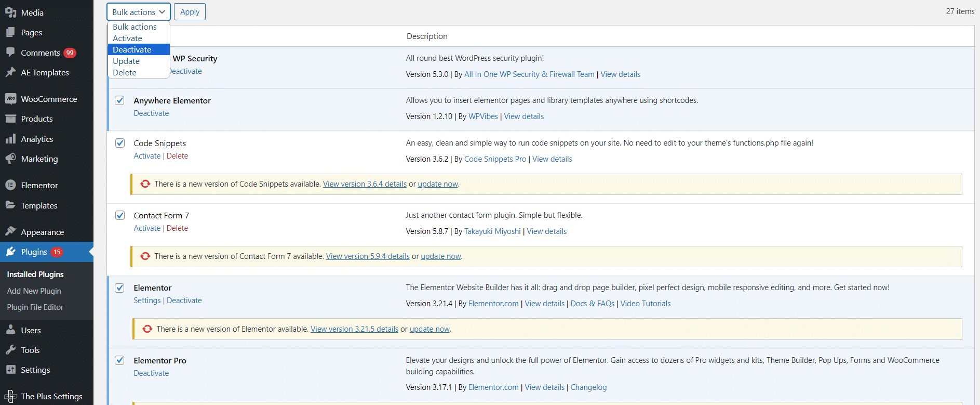This screenshot has height=405, width=980.
Task: Choose Update in the bulk actions list
Action: [139, 61]
